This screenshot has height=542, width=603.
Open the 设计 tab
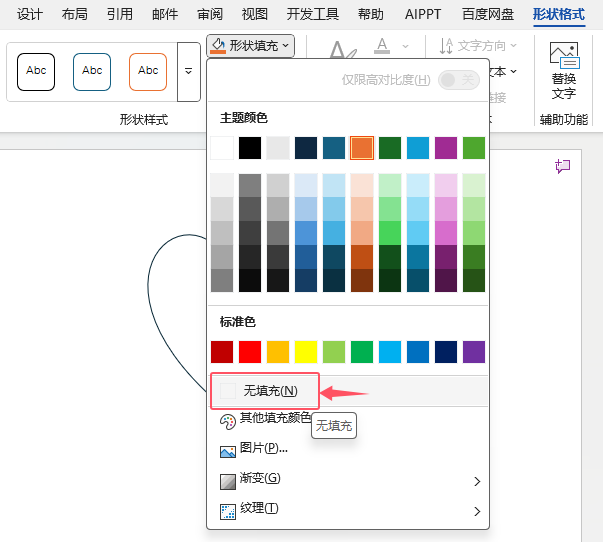(29, 14)
